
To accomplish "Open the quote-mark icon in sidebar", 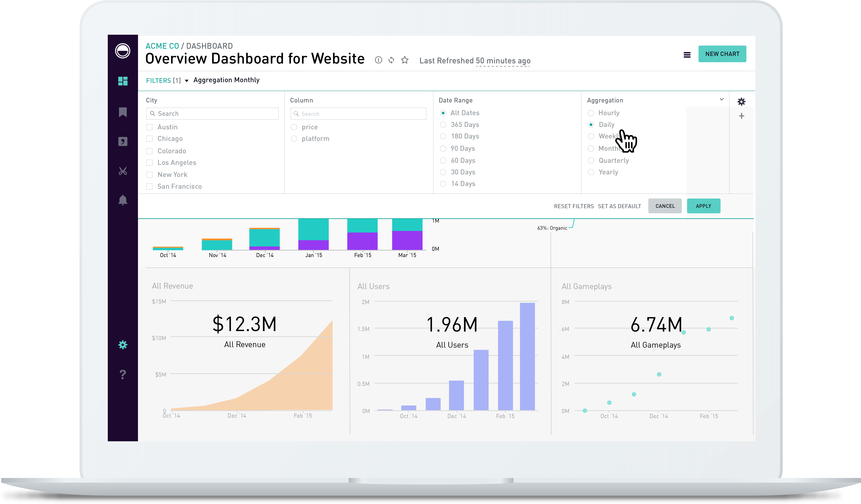I will coord(123,141).
